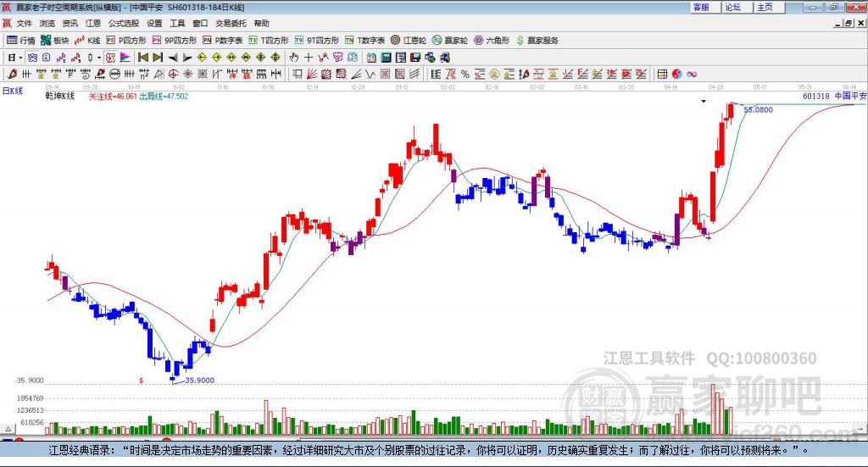This screenshot has width=868, height=467.
Task: Open the 行情 quotes view
Action: coord(20,41)
